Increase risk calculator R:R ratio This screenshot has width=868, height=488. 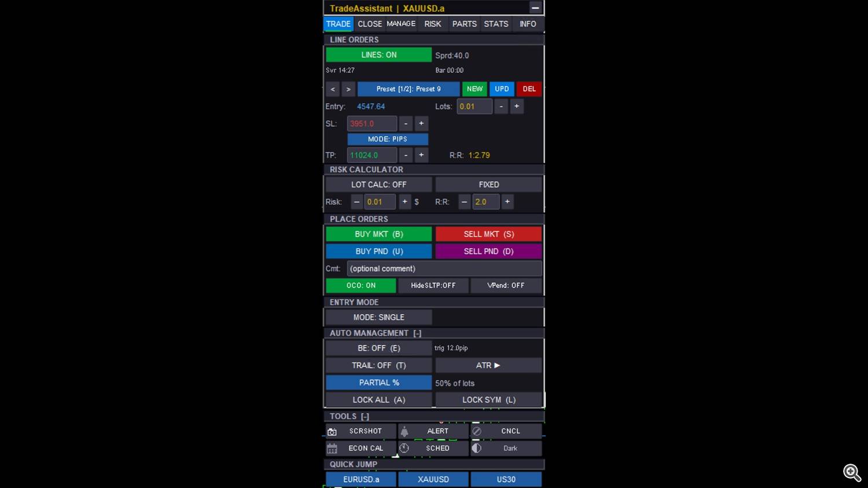click(507, 202)
